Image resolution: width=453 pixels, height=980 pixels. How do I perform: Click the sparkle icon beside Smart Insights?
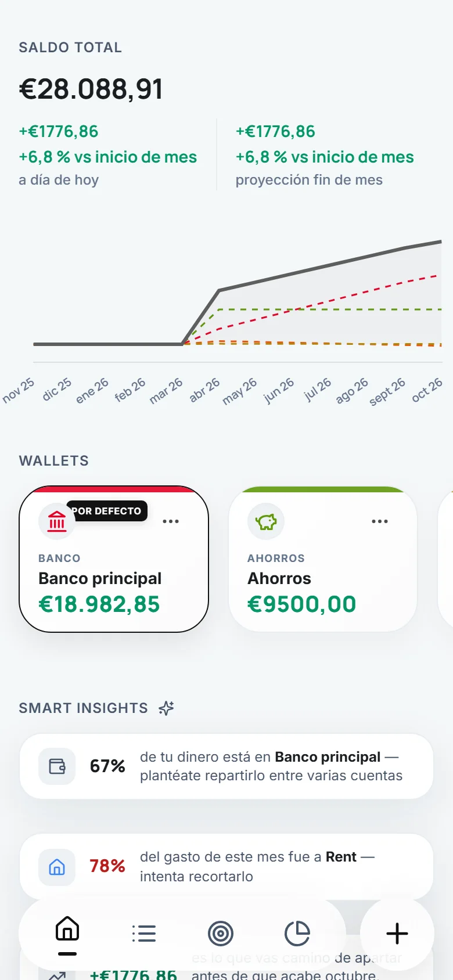coord(167,708)
